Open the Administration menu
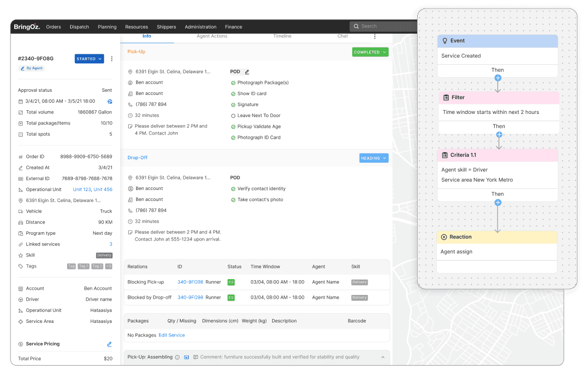 200,27
